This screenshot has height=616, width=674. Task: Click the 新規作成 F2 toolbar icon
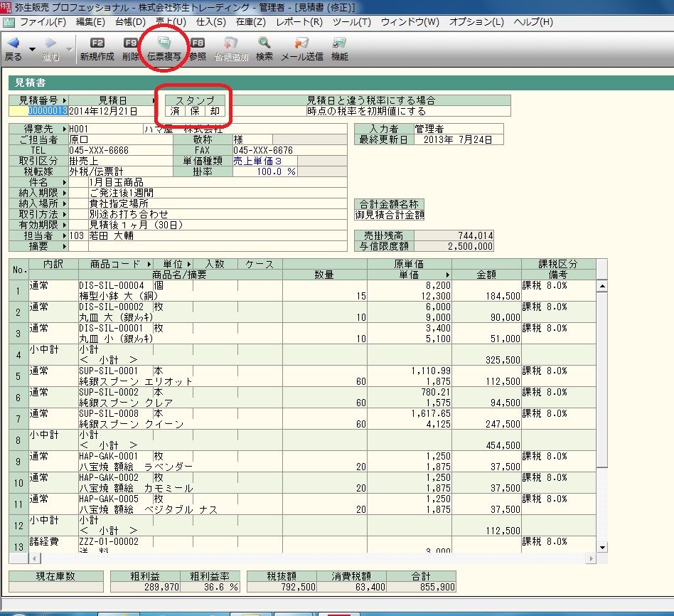tap(97, 43)
